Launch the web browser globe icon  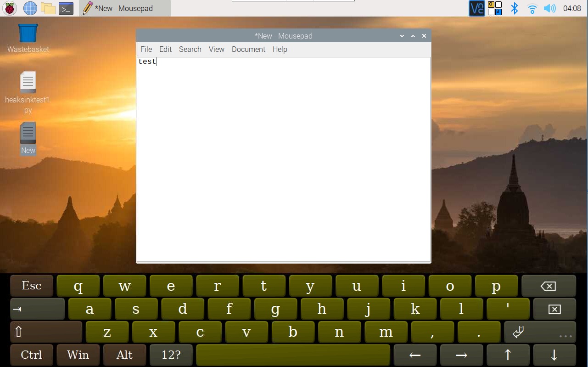30,8
